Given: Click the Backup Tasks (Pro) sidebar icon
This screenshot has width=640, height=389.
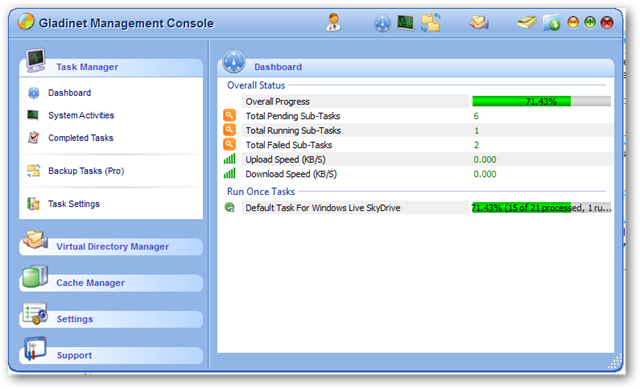Looking at the screenshot, I should pyautogui.click(x=33, y=171).
